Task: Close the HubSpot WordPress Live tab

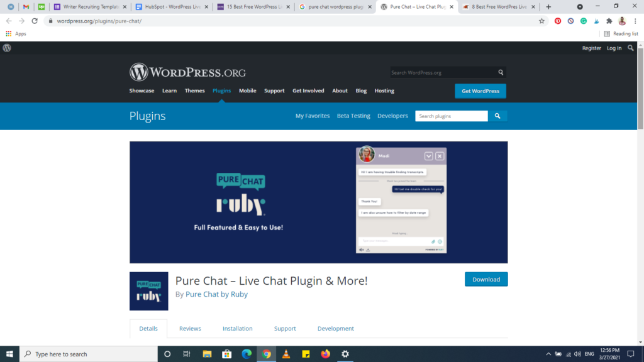Action: click(206, 6)
